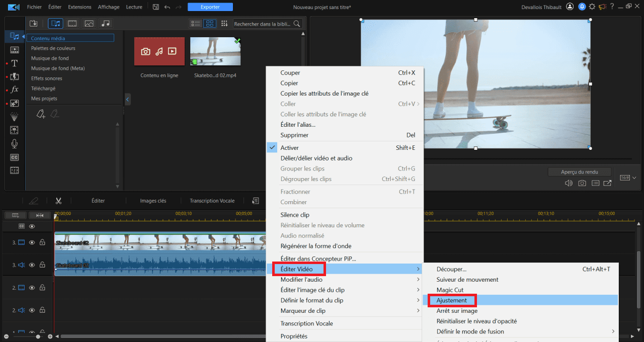Select Couper from context menu
Image resolution: width=644 pixels, height=342 pixels.
(345, 73)
